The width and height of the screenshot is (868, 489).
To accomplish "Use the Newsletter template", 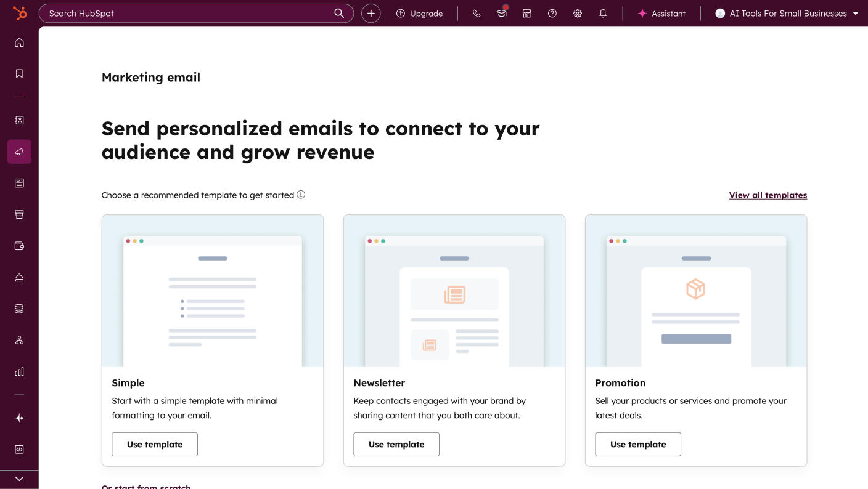I will (x=396, y=444).
